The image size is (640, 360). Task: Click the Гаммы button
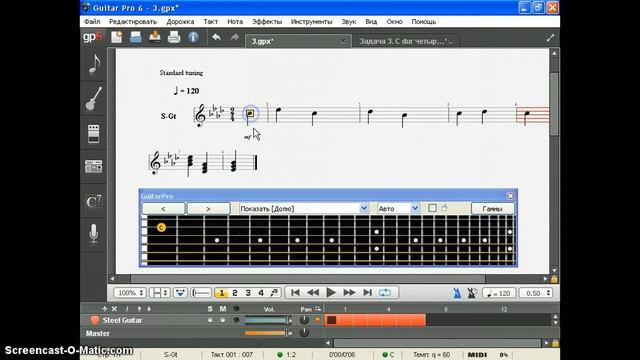(x=492, y=209)
